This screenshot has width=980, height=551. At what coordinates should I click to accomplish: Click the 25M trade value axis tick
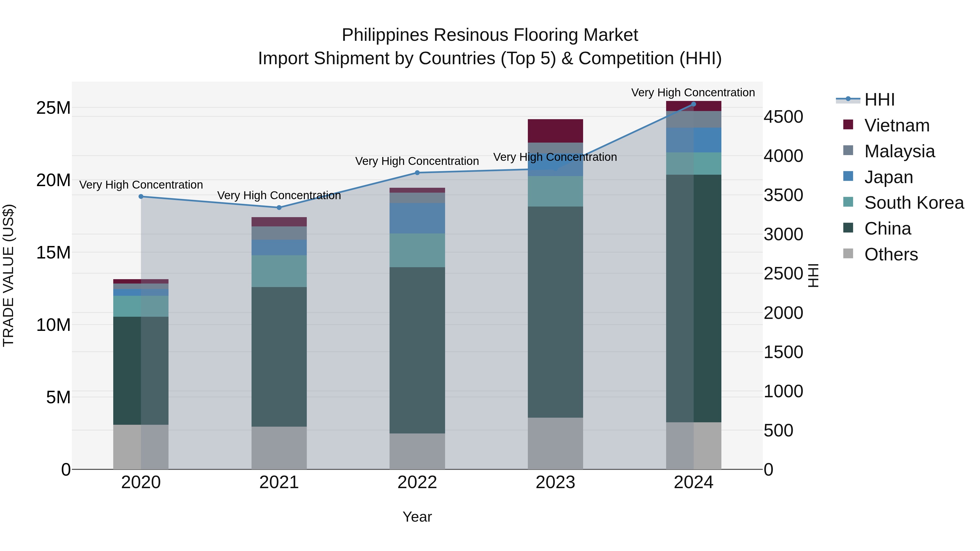pos(53,108)
